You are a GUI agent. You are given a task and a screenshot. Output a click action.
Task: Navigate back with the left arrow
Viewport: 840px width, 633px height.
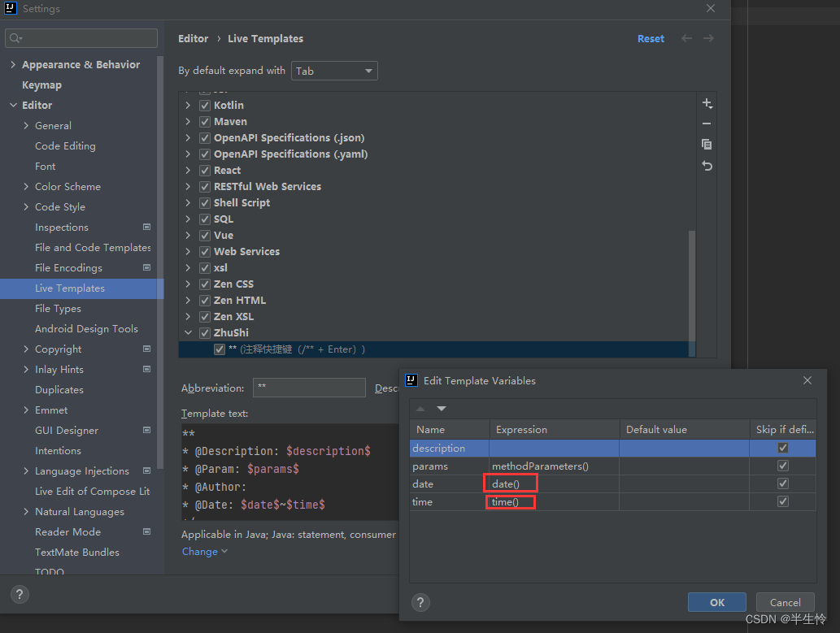tap(686, 38)
